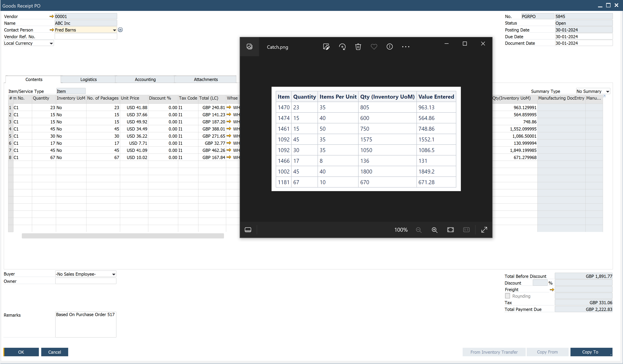Toggle the filmstrip panel in Photos
The image size is (623, 364).
[x=248, y=230]
